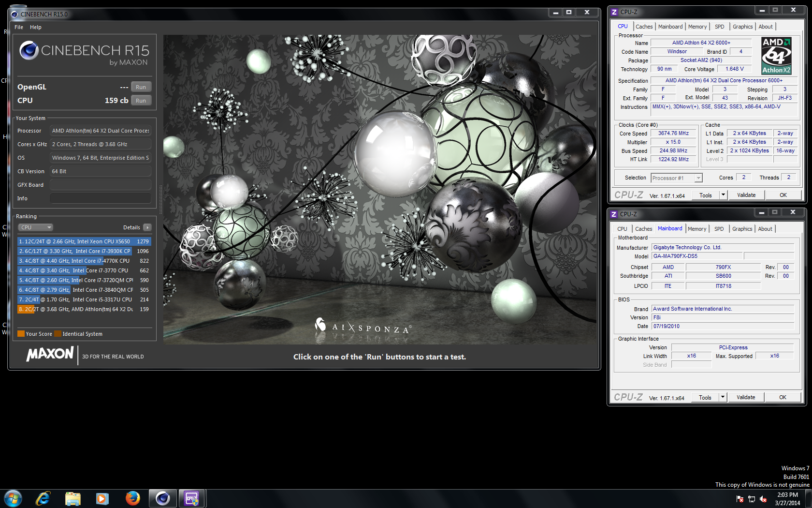812x508 pixels.
Task: Select Intel Core i7-3840QM ranking row
Action: coord(84,290)
